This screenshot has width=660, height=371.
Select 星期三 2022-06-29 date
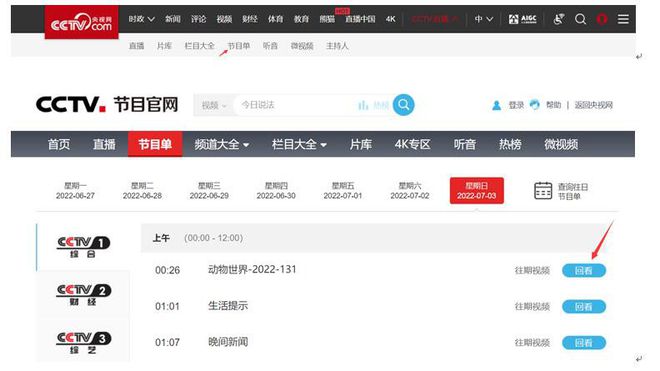[209, 191]
